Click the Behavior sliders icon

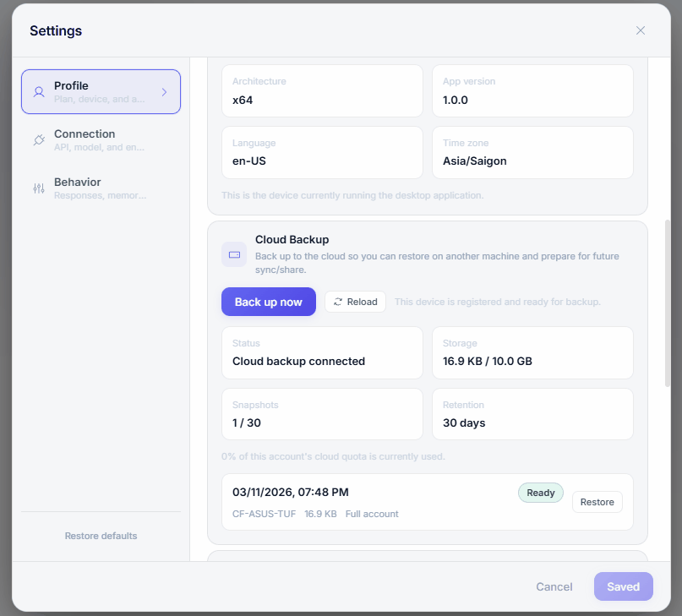[38, 188]
